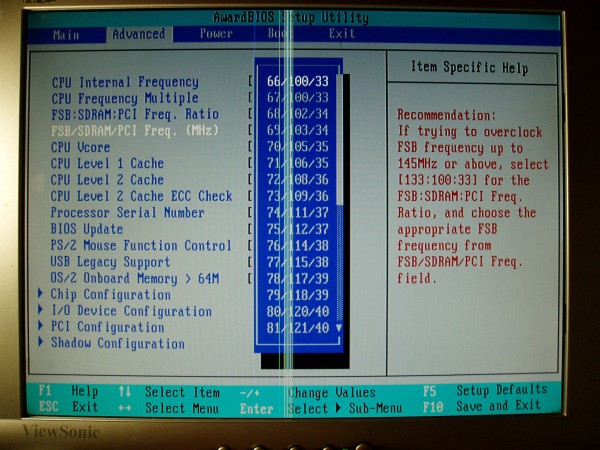Open the PCI Configuration sub-menu
Viewport: 600px width, 450px height.
(108, 326)
